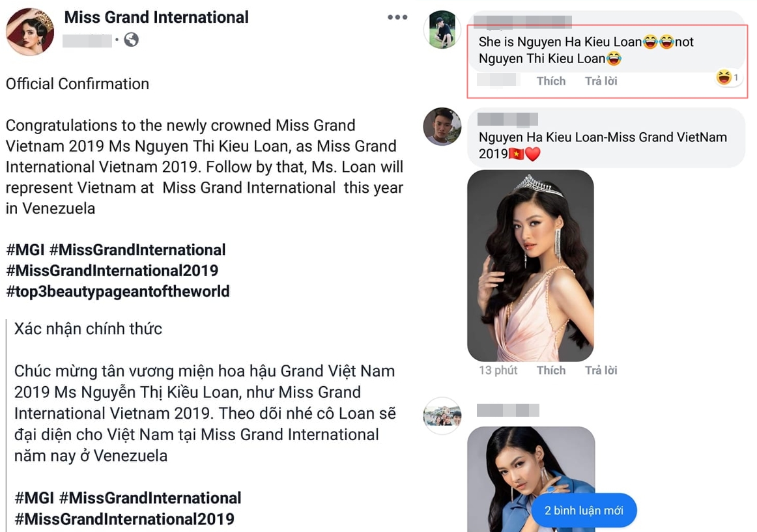Like the first comment with Thích
This screenshot has width=757, height=532.
[x=550, y=81]
